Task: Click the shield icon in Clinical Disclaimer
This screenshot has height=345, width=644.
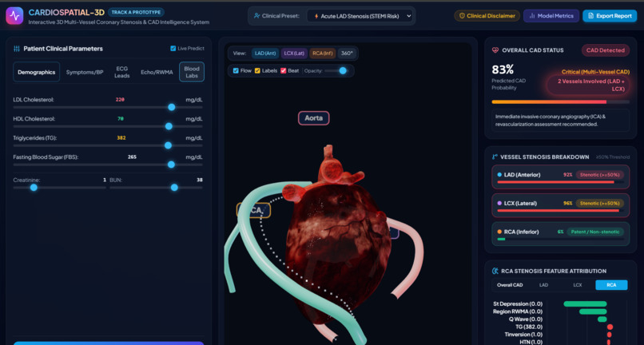Action: click(462, 16)
